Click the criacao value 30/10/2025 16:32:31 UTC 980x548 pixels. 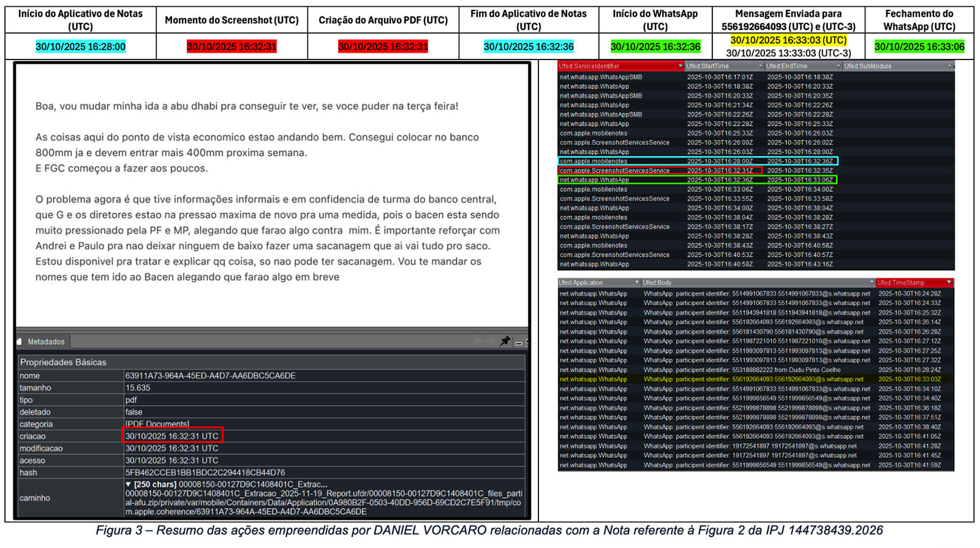click(172, 436)
